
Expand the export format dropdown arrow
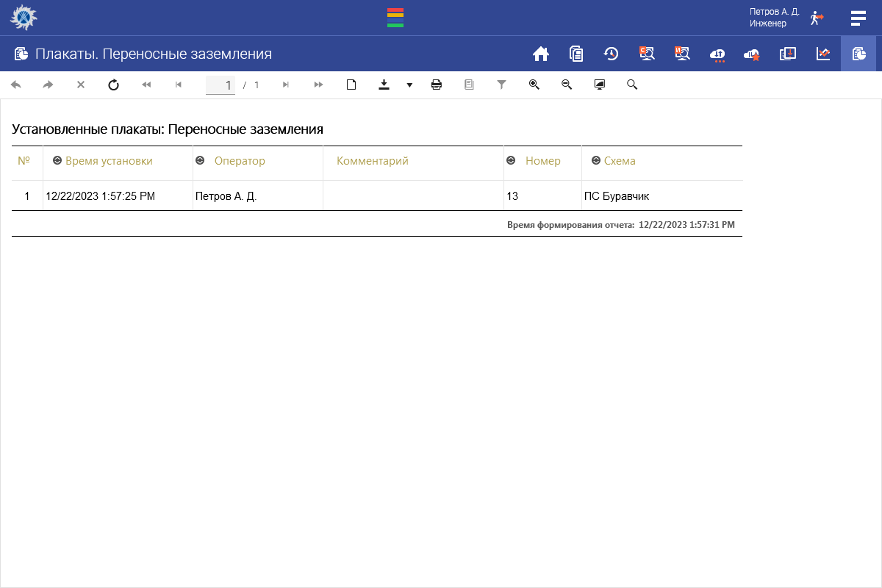point(409,85)
